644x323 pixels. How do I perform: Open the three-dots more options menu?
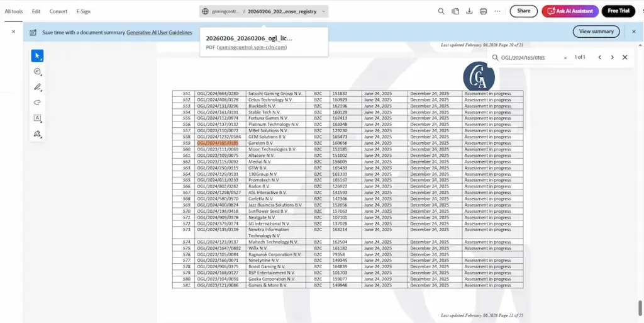(x=497, y=11)
